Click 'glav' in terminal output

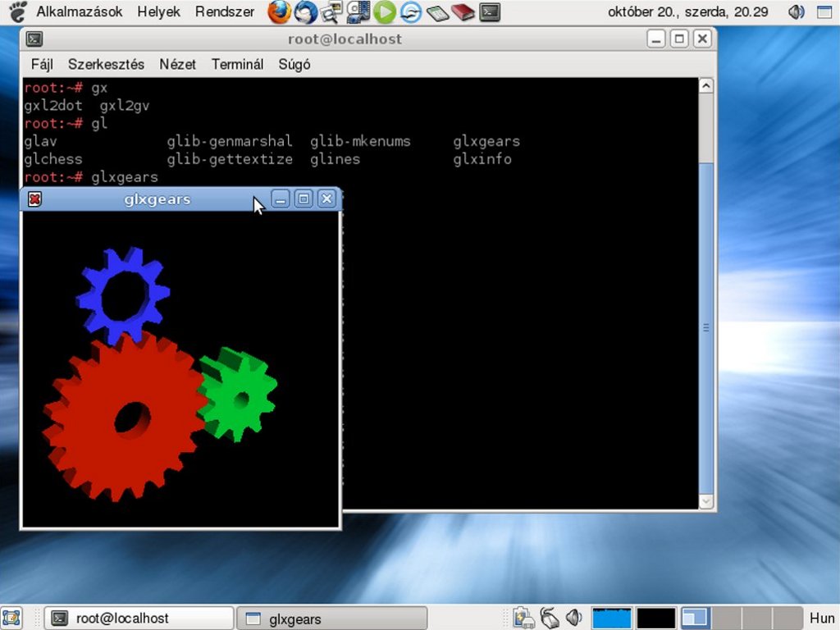(40, 141)
